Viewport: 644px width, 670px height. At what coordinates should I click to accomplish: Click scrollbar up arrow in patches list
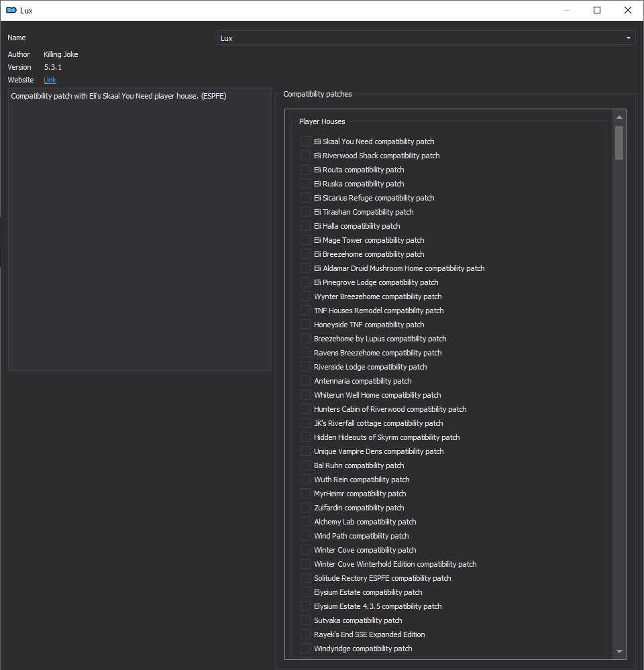619,117
